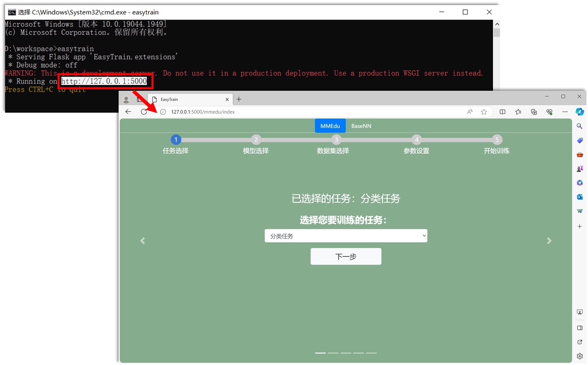Open the browser Settings and more menu
Screen dimensions: 588x365
(565, 112)
